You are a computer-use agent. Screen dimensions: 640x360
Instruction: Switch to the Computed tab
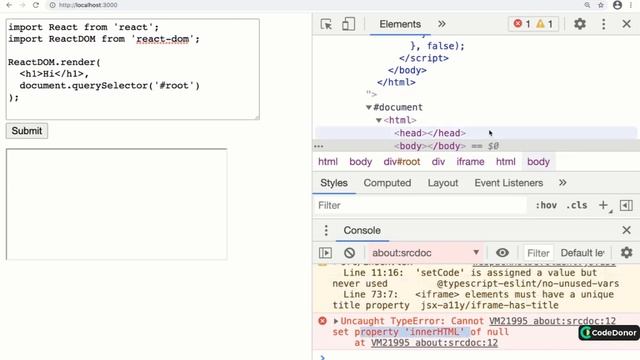tap(387, 183)
